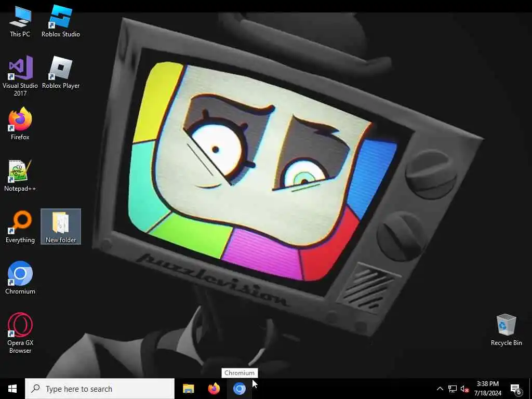Select Opera GX Browser shortcut
Image resolution: width=532 pixels, height=399 pixels.
click(20, 333)
